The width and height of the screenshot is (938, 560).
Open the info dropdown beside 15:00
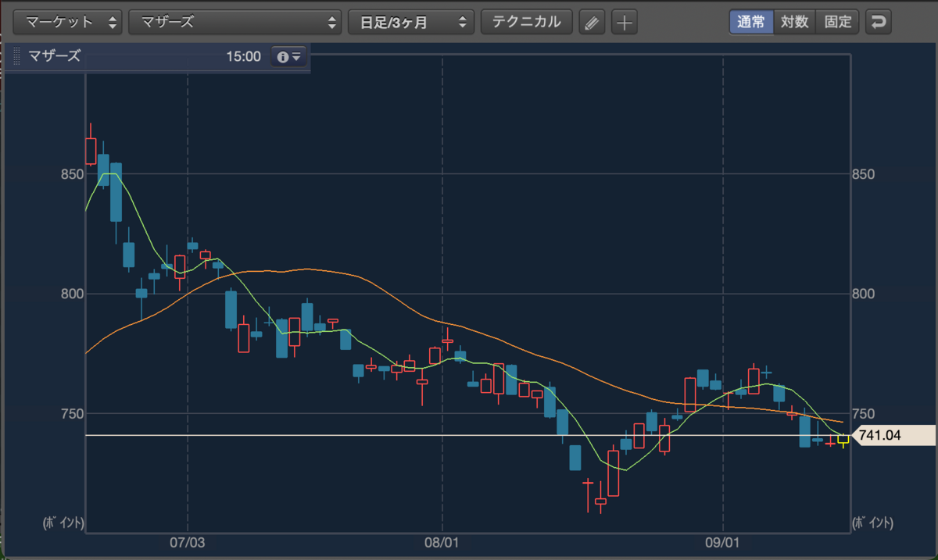point(288,57)
